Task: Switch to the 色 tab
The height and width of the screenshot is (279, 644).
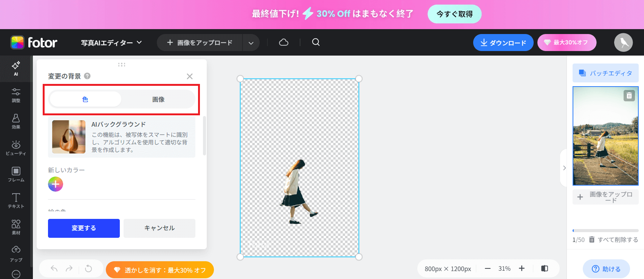Action: click(85, 99)
